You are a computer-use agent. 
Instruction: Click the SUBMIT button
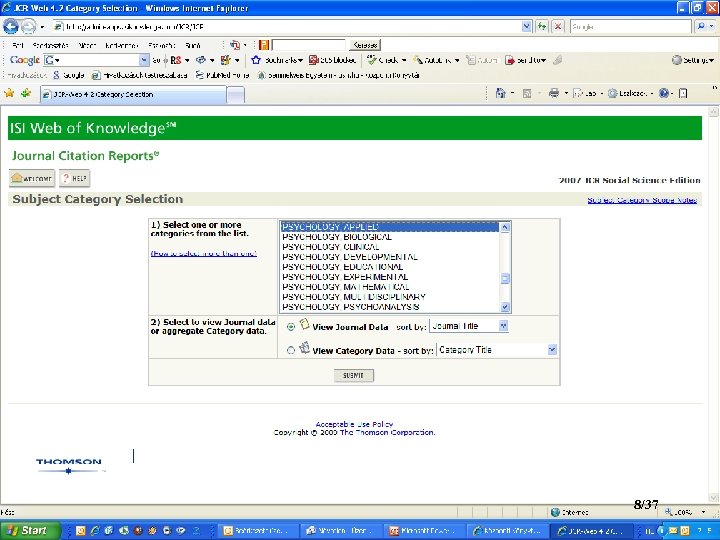pos(354,375)
